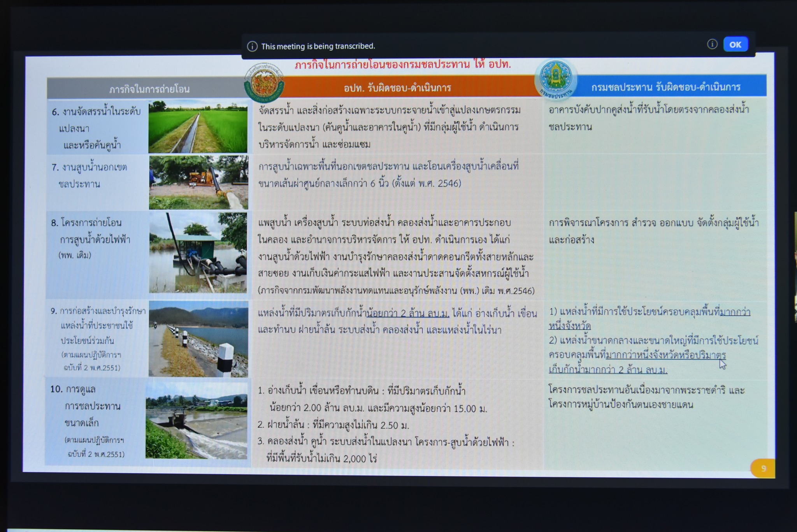Image resolution: width=797 pixels, height=532 pixels.
Task: Click underlined 'หนึ่งจังหวัด' text in item 1
Action: pos(569,325)
